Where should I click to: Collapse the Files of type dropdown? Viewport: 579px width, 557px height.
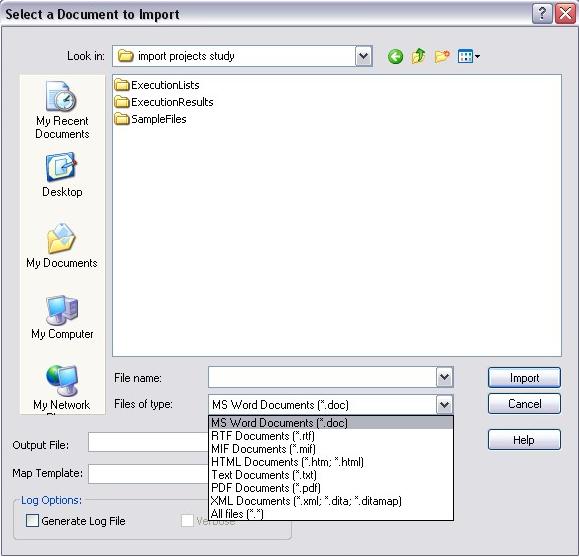(444, 404)
